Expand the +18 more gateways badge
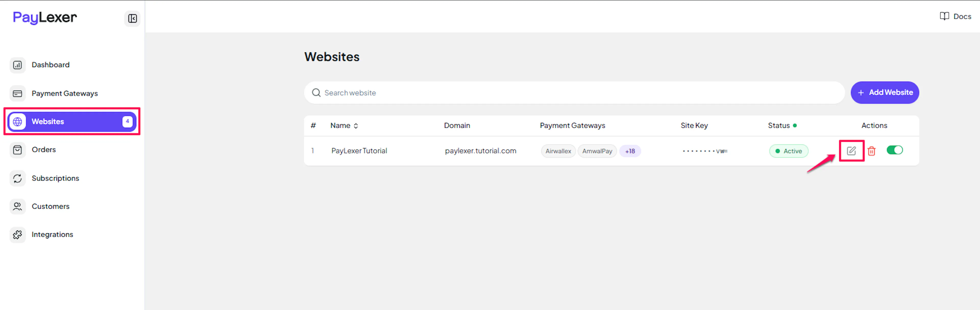Image resolution: width=980 pixels, height=310 pixels. [630, 151]
